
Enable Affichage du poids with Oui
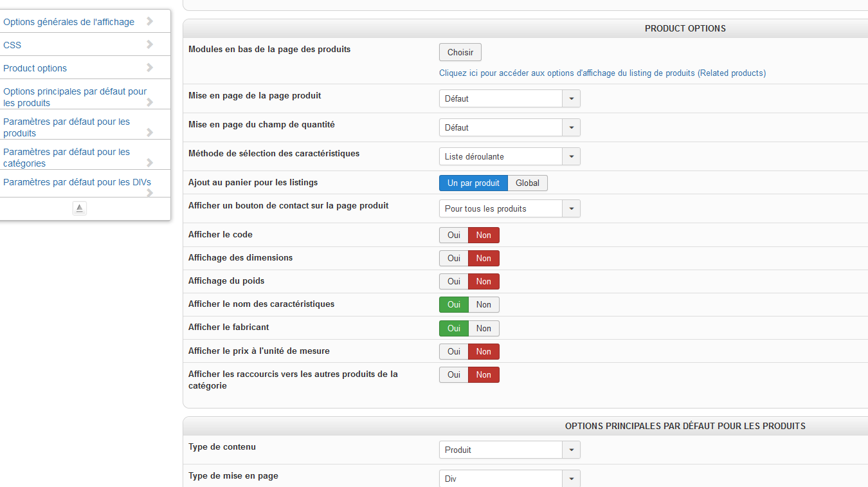(454, 282)
